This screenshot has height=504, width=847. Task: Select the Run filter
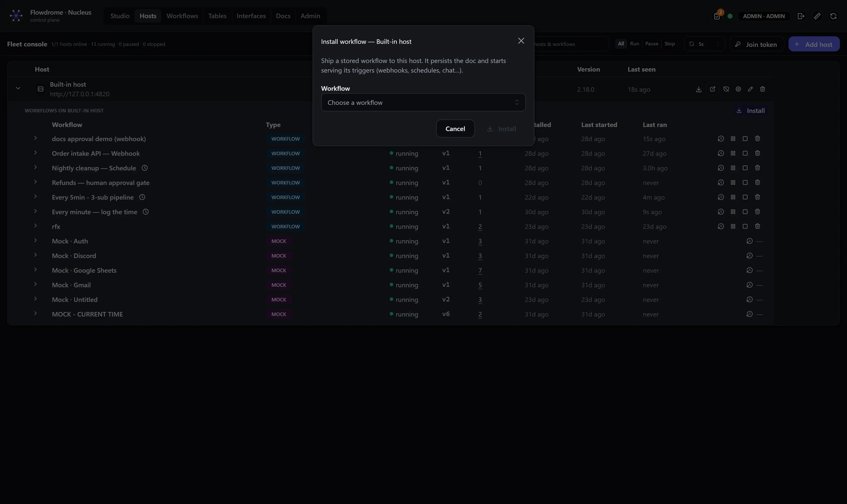[634, 44]
